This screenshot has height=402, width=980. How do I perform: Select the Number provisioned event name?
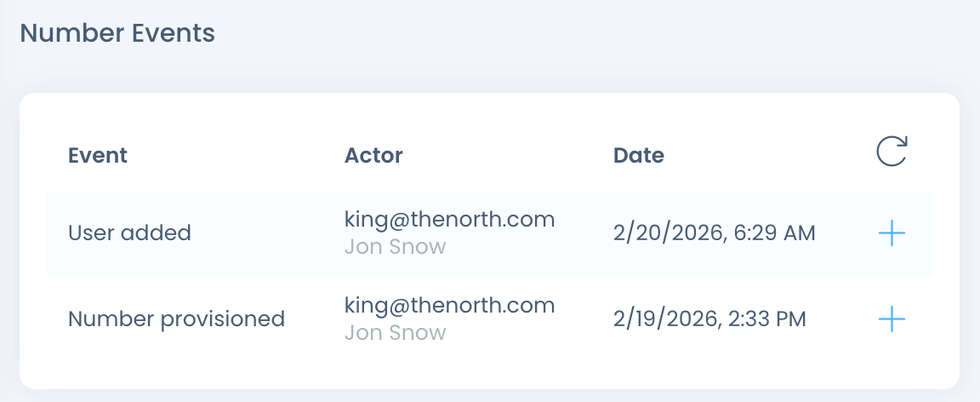pos(176,319)
